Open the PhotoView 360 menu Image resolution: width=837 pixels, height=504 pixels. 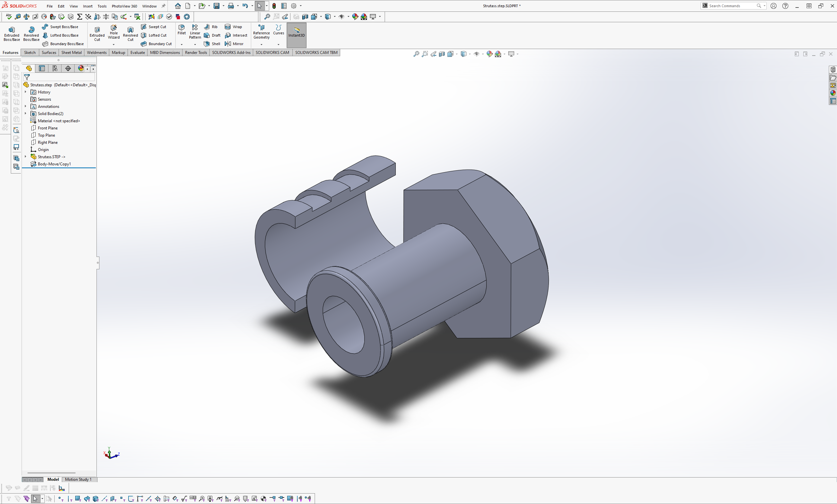click(124, 6)
